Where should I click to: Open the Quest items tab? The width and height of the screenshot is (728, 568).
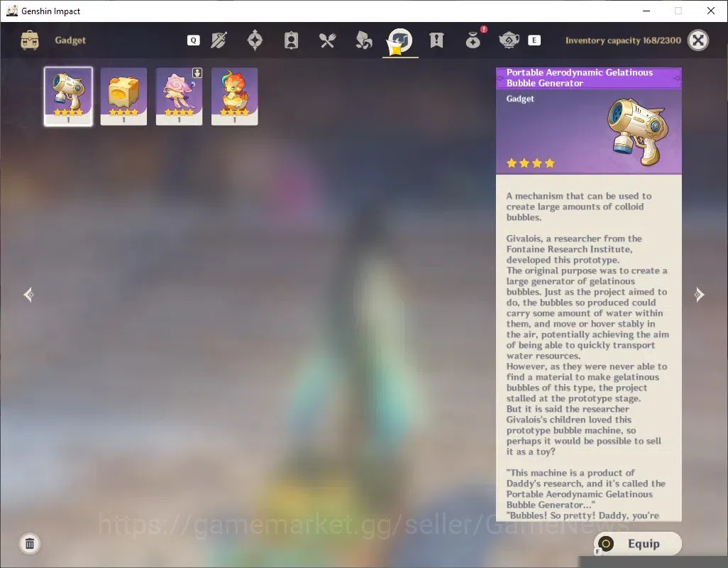436,40
